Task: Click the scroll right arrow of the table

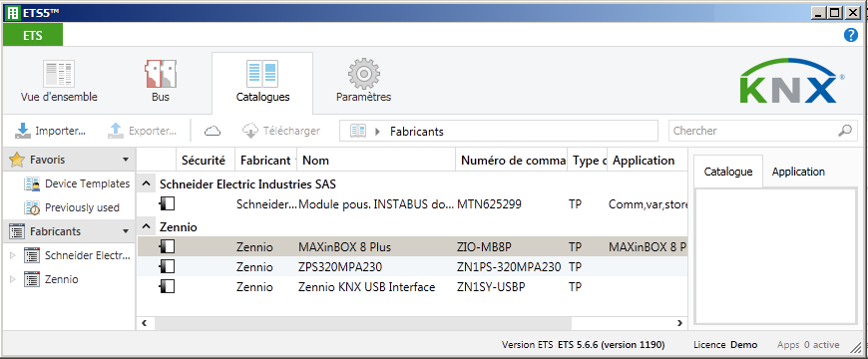Action: click(679, 322)
